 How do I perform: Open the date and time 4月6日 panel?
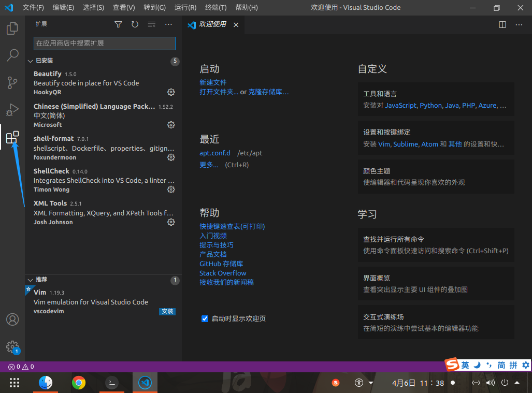click(418, 383)
